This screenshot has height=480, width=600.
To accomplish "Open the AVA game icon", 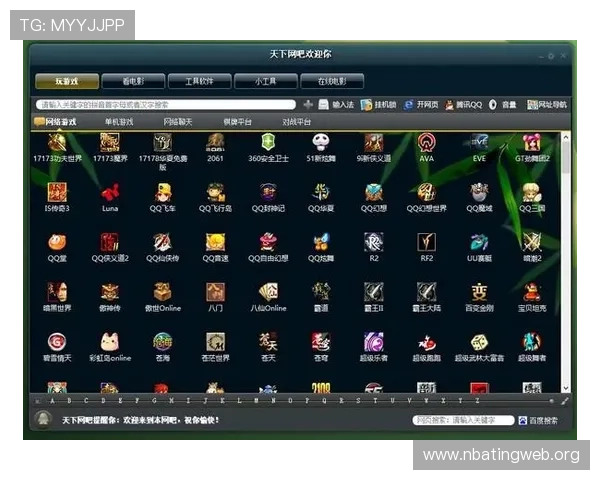I will coord(427,147).
